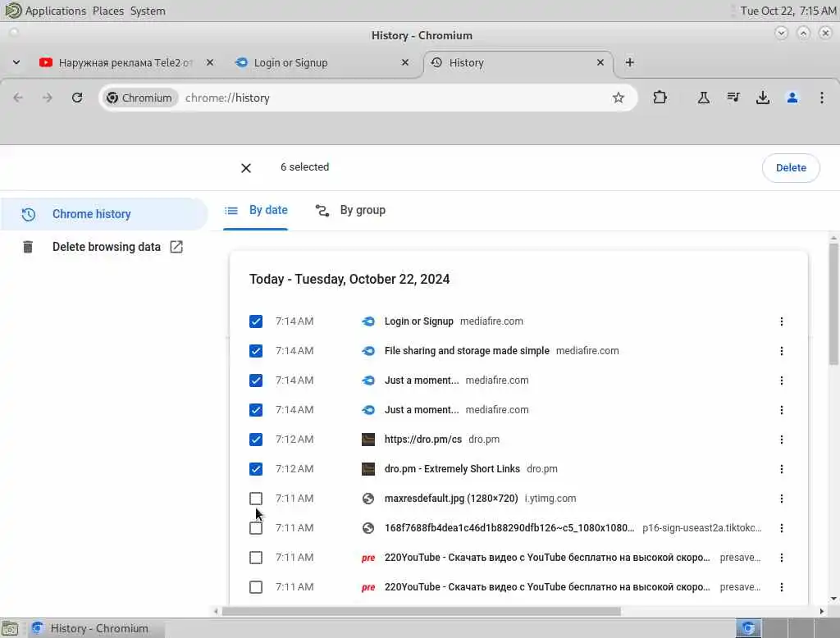Image resolution: width=840 pixels, height=638 pixels.
Task: Close the Login or Signup tab
Action: 405,62
